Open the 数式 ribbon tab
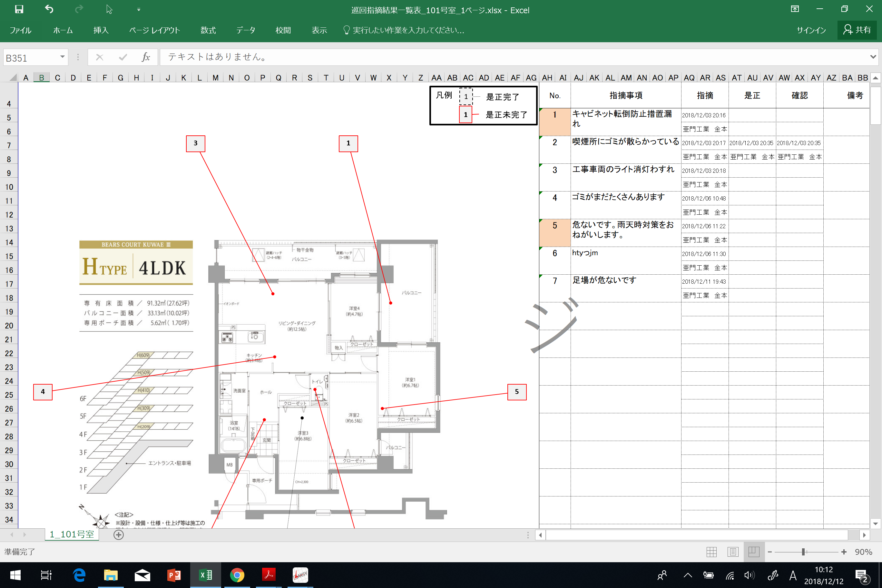Viewport: 882px width, 588px height. [x=208, y=30]
